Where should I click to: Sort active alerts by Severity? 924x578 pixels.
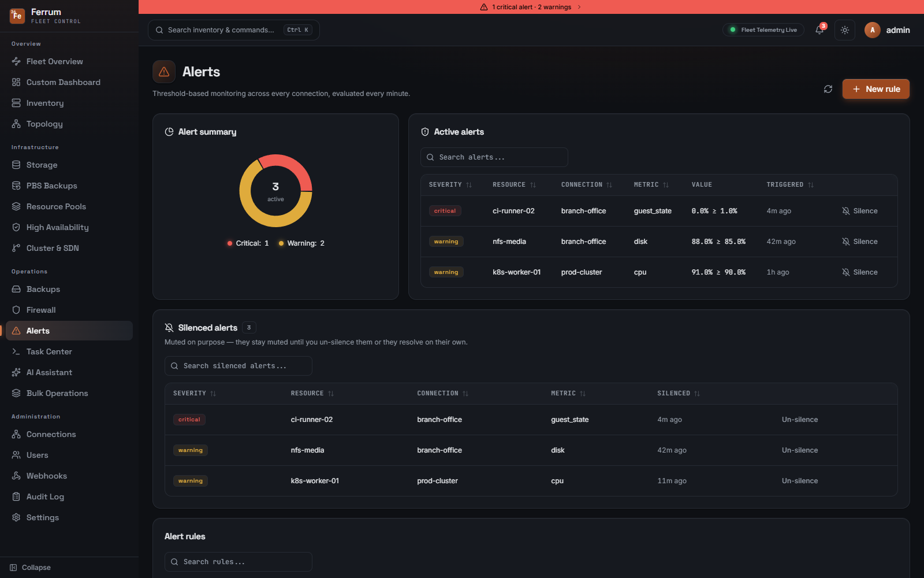point(450,185)
